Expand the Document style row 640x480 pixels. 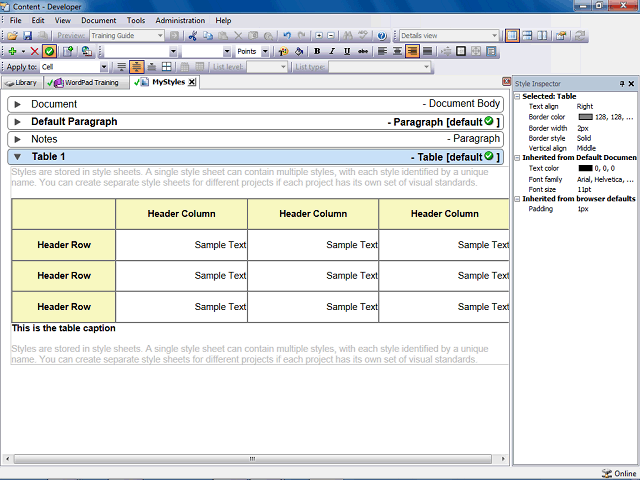pyautogui.click(x=18, y=104)
